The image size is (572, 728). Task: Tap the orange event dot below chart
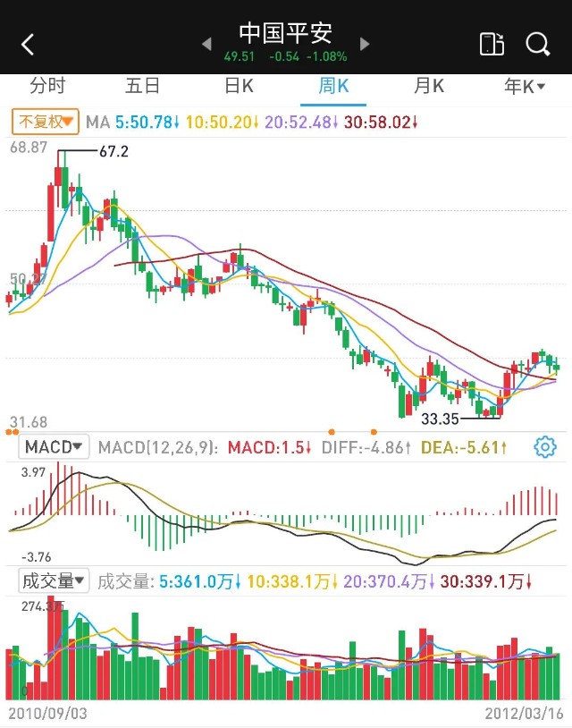tap(332, 432)
